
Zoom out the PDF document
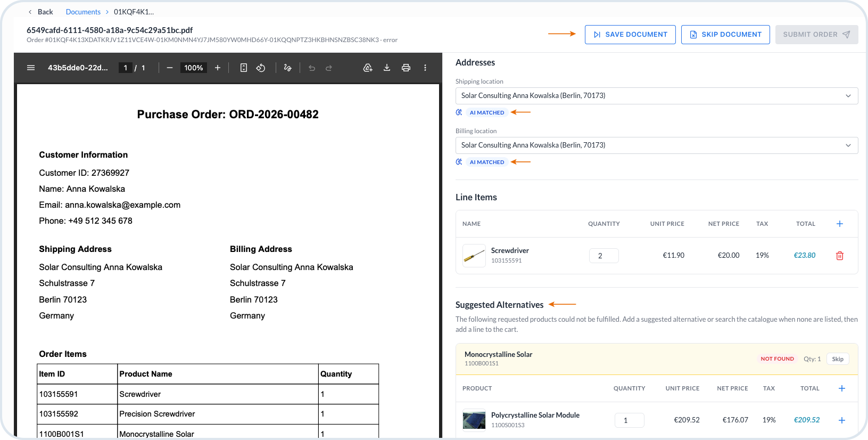click(x=170, y=68)
